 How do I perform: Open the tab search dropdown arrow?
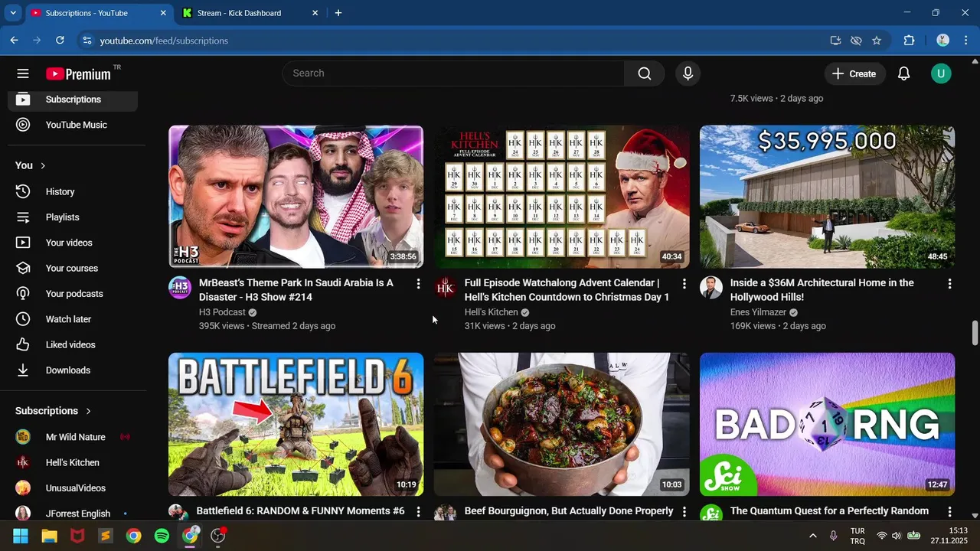tap(13, 13)
